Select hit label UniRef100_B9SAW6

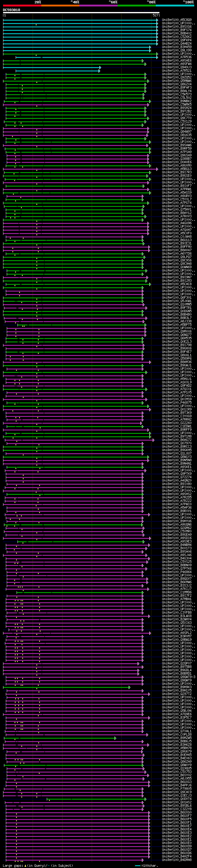[177, 145]
